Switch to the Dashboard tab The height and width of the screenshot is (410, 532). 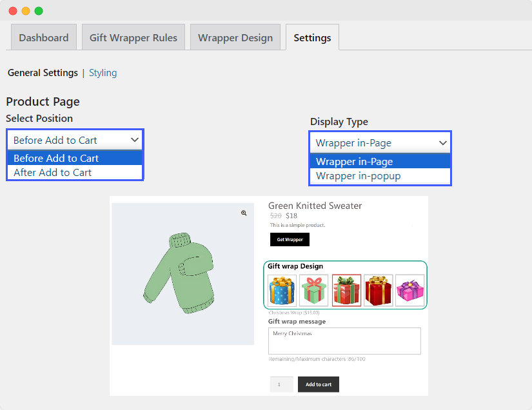[44, 37]
